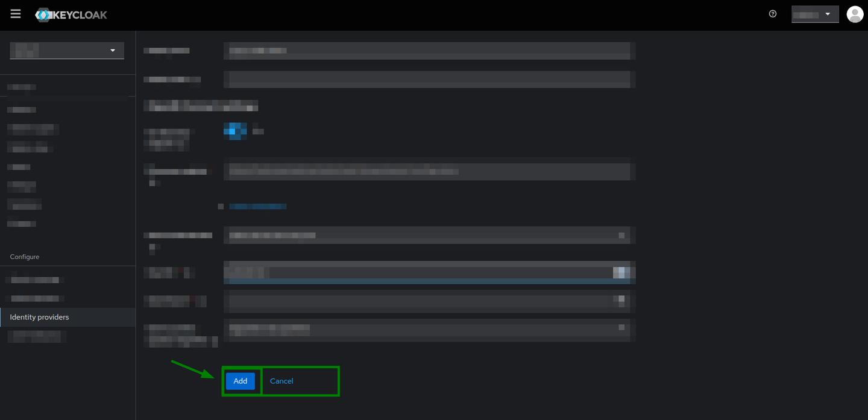The height and width of the screenshot is (420, 868).
Task: Click the top sidebar navigation item
Action: pyautogui.click(x=22, y=86)
